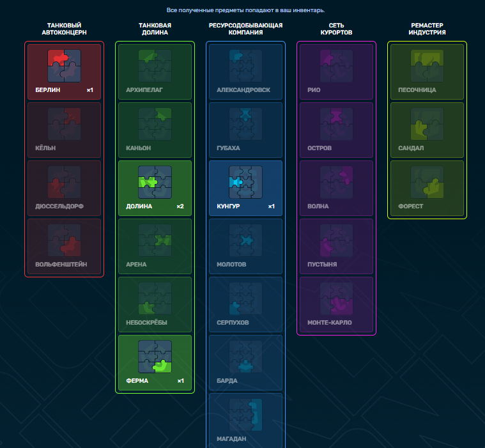Screen dimensions: 485x448
Task: Click the Берлин puzzle piece icon
Action: point(64,66)
